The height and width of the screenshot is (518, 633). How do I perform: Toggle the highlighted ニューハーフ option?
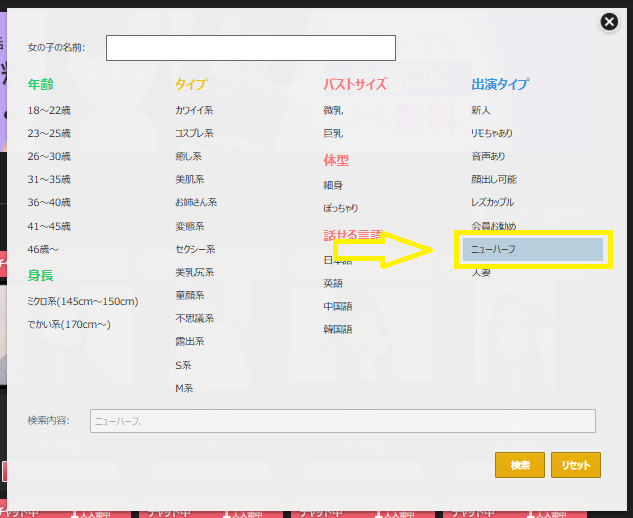pos(530,249)
